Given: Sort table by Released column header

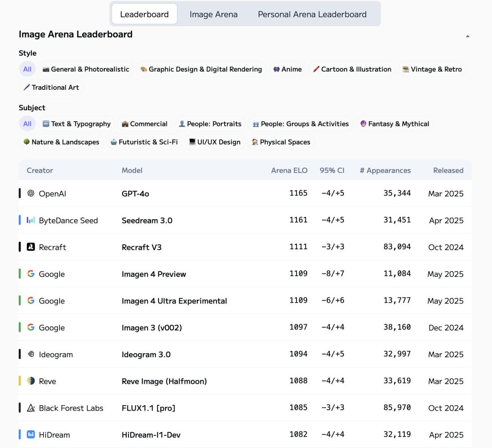Looking at the screenshot, I should [448, 170].
